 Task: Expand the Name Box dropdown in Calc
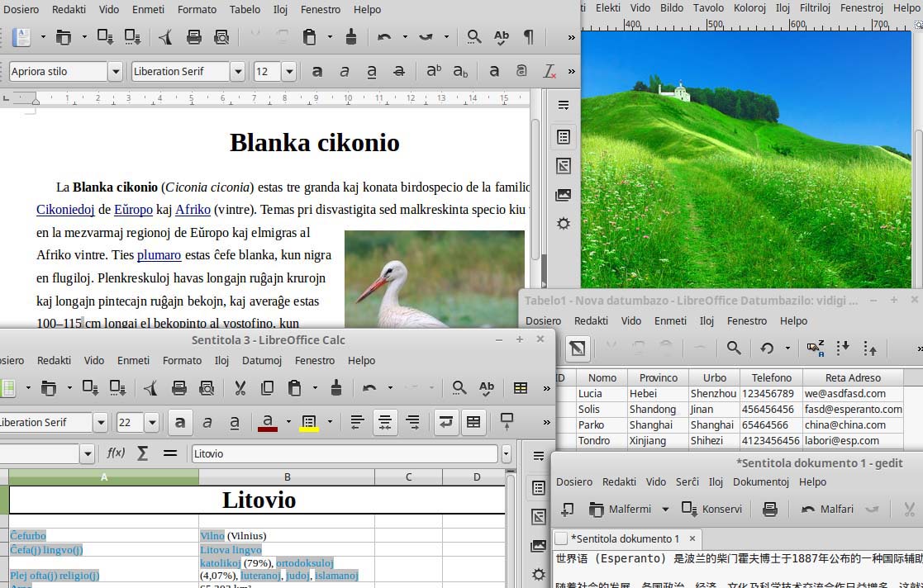point(88,454)
